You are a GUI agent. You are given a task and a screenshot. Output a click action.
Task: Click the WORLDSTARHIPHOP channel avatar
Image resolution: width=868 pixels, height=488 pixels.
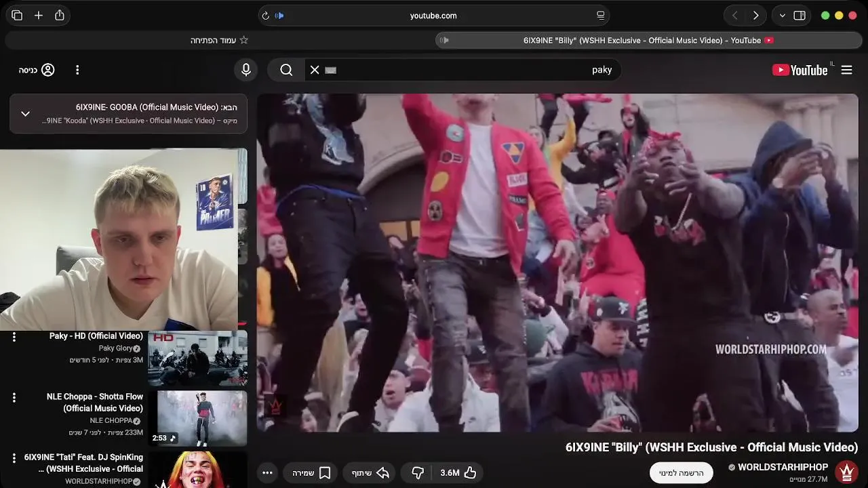click(x=846, y=472)
